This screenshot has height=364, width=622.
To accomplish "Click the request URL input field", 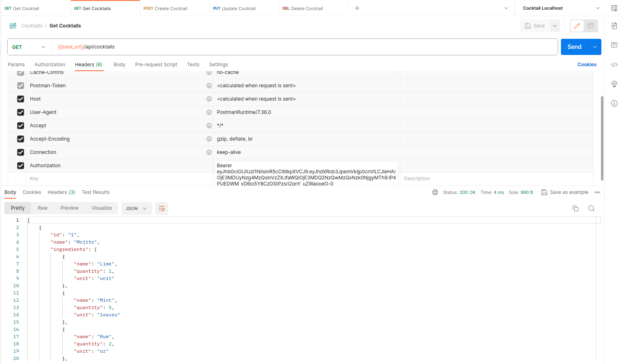I will coord(305,47).
